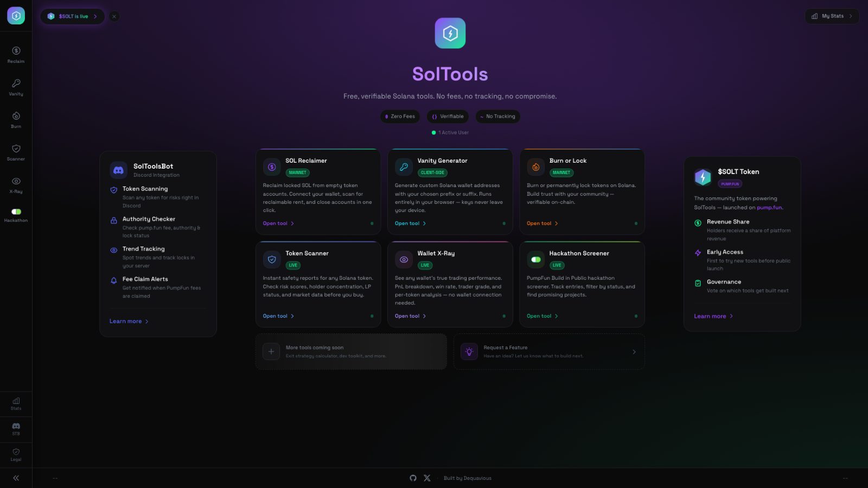Open Stats in the sidebar

tap(16, 404)
